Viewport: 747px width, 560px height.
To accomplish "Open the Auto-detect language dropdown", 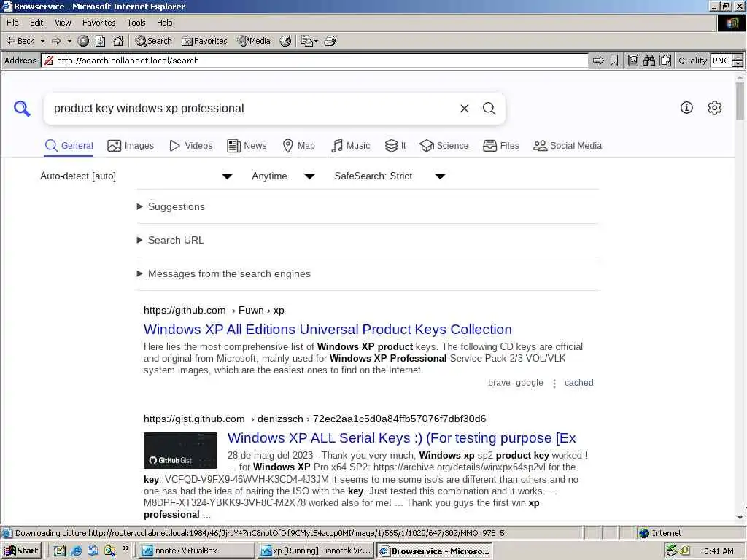I will [x=136, y=176].
